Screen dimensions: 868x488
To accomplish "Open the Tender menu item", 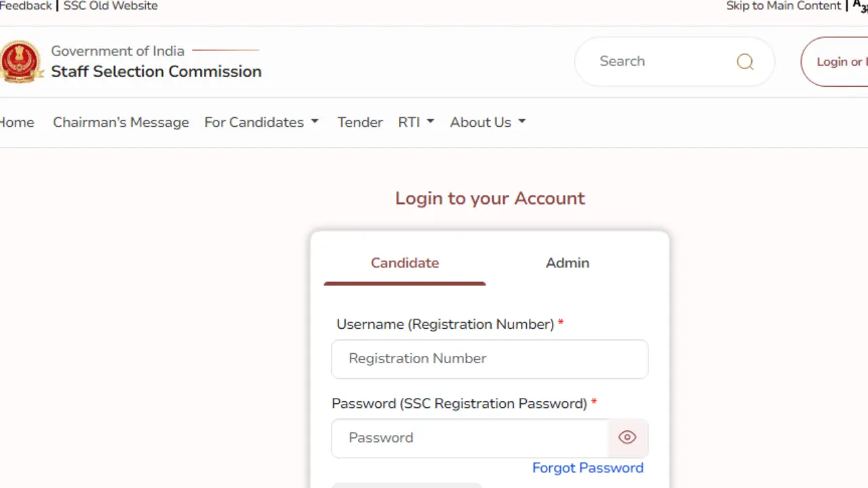I will pos(360,123).
